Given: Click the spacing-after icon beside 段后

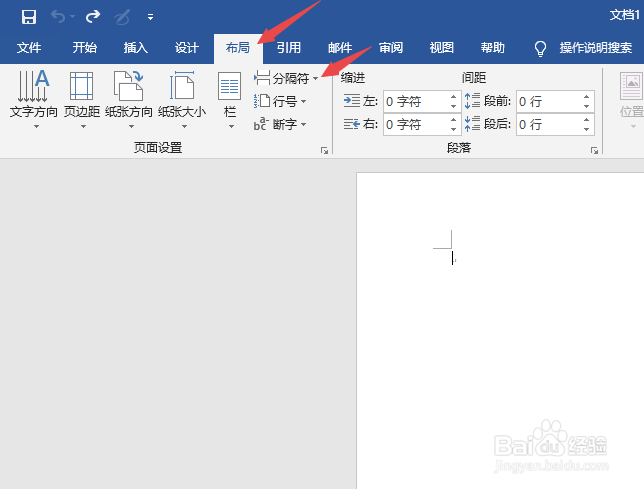Looking at the screenshot, I should tap(472, 124).
